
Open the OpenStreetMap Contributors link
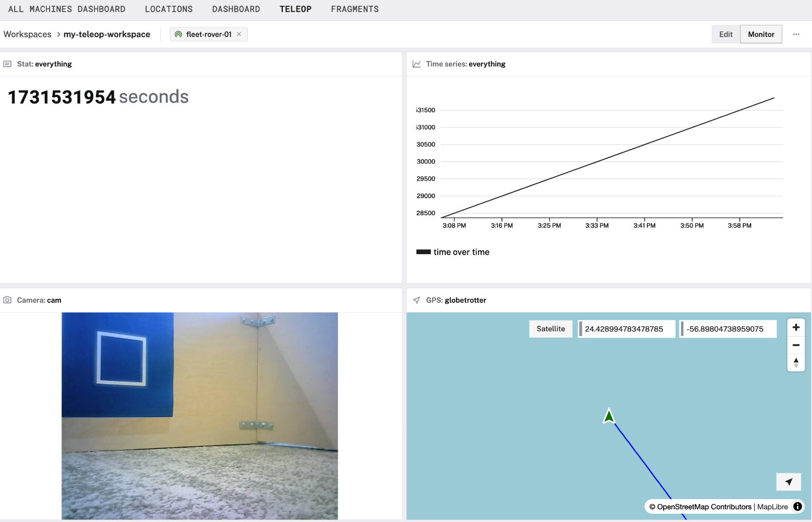(x=703, y=506)
